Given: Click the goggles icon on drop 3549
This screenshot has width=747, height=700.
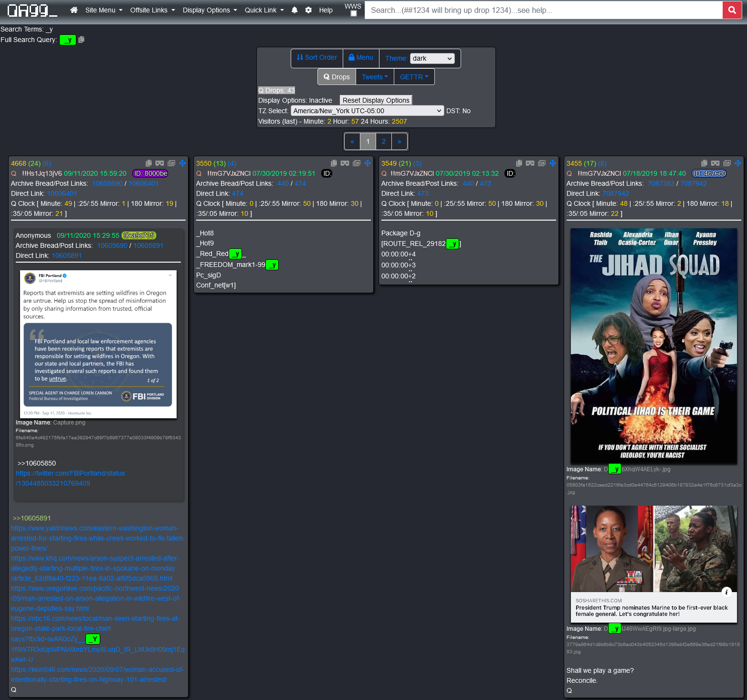Looking at the screenshot, I should (530, 163).
